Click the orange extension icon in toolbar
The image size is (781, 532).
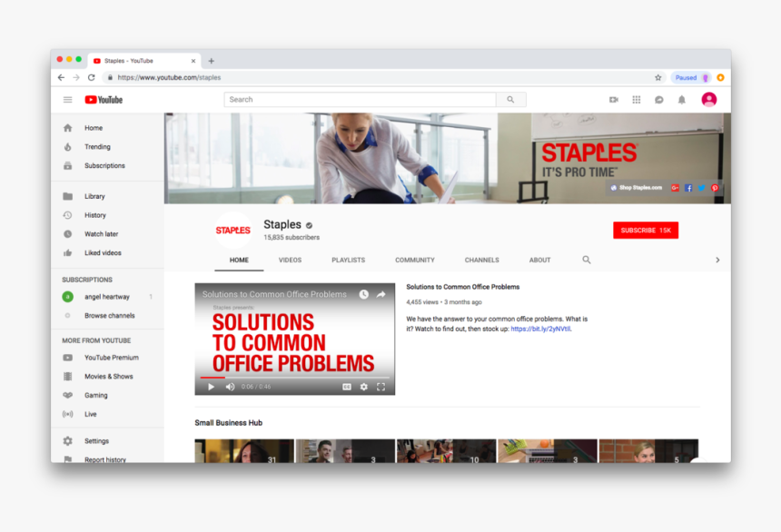click(x=721, y=77)
